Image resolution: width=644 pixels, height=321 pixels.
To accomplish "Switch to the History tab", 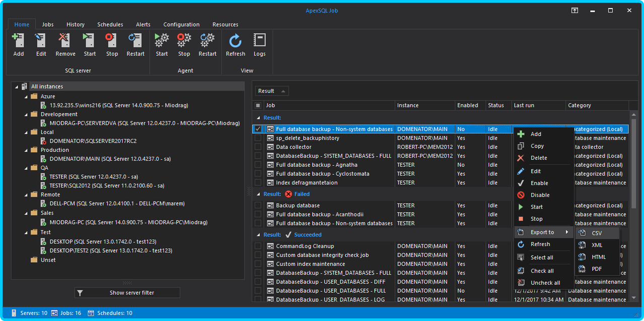I will point(75,24).
